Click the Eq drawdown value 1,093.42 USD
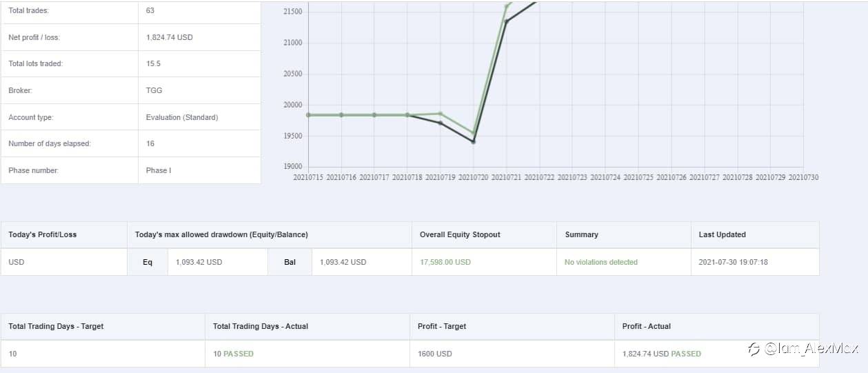The image size is (868, 373). [199, 262]
